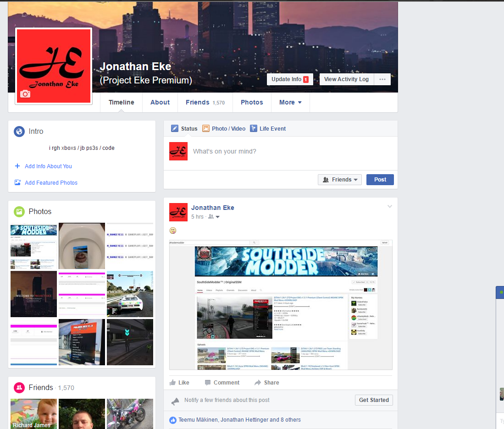Click the Comment button text
504x429 pixels.
pos(226,382)
